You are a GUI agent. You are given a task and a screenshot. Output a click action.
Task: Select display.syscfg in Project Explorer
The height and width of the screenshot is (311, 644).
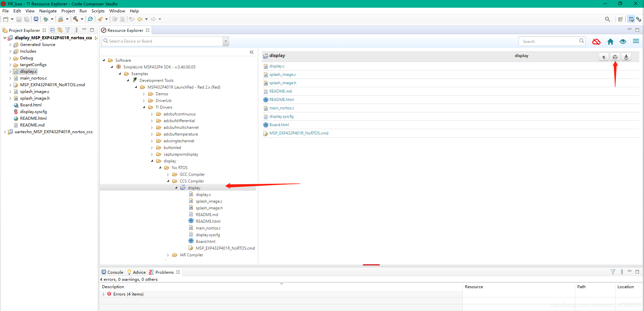(33, 112)
